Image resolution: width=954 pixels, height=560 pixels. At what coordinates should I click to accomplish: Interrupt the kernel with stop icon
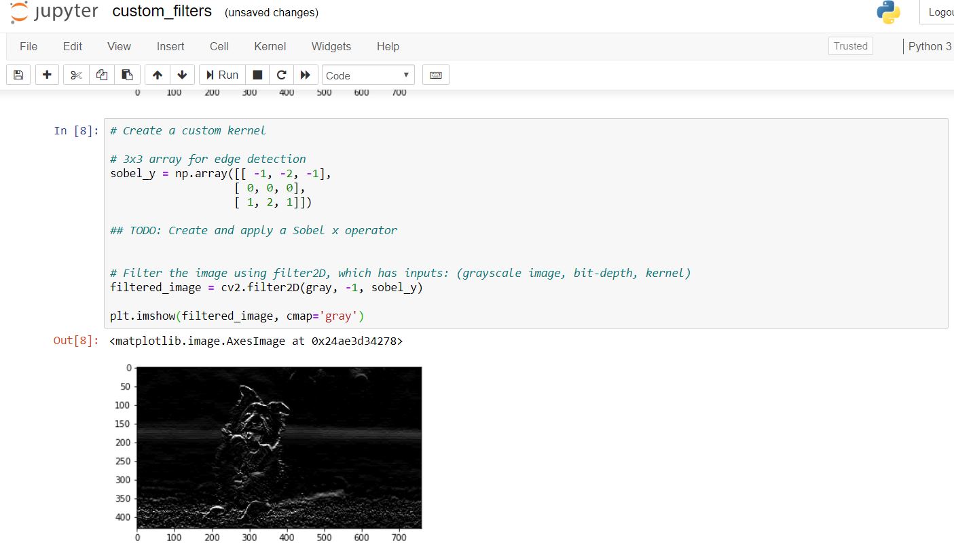257,75
